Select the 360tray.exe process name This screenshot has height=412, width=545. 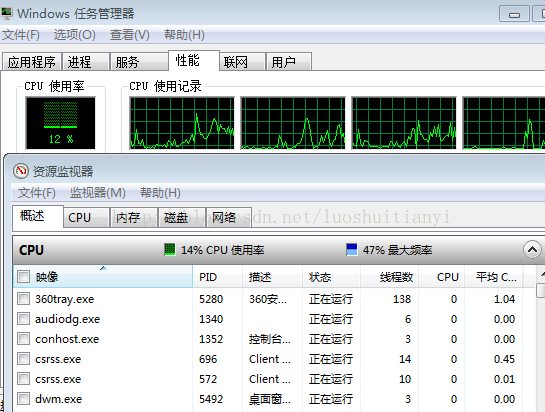pyautogui.click(x=64, y=299)
